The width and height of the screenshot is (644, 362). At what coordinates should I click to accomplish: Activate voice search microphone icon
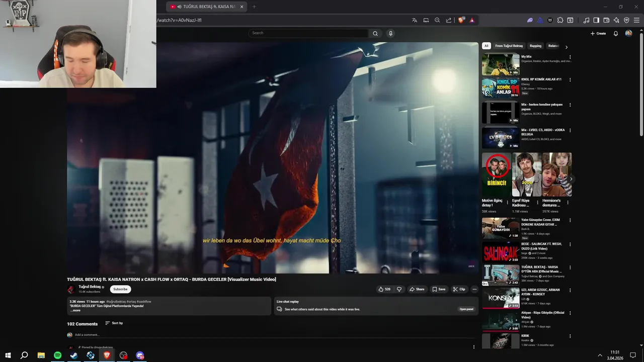coord(390,33)
